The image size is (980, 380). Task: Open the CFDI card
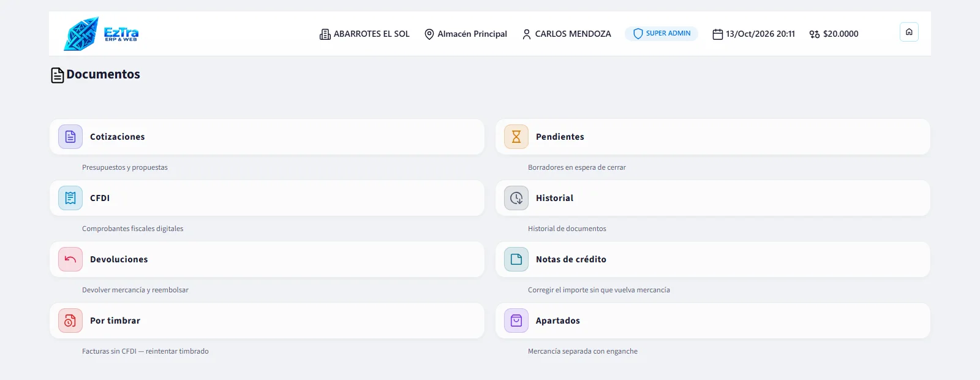point(267,198)
